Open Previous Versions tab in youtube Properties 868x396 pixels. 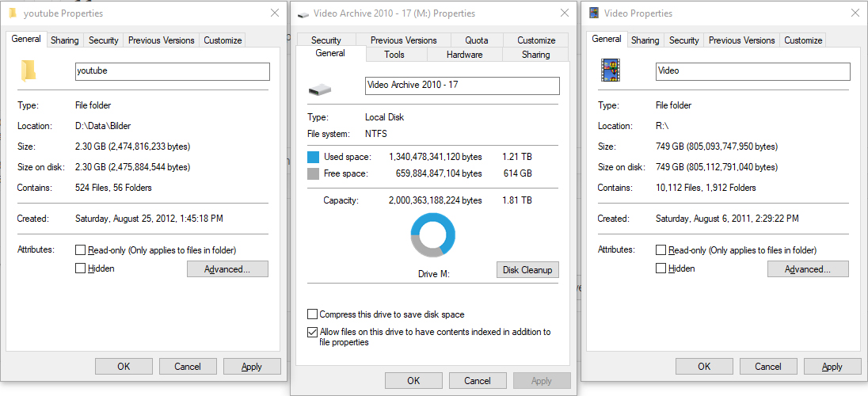coord(161,40)
